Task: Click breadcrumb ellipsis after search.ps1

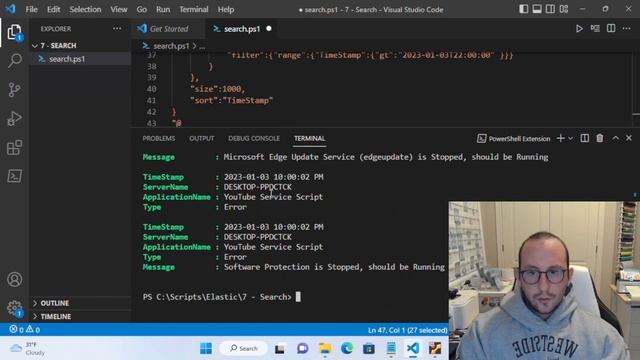Action: tap(202, 46)
